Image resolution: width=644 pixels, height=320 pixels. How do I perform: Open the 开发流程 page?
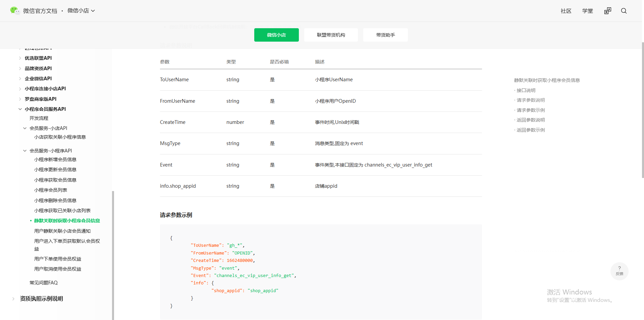click(39, 118)
